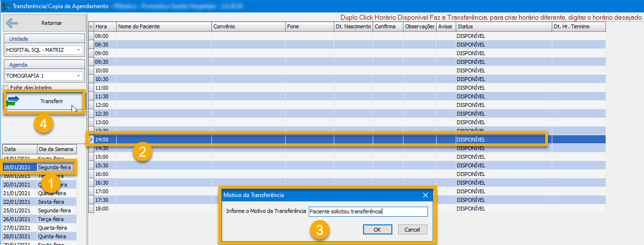644x245 pixels.
Task: Click the Retornar back arrow icon
Action: pos(12,23)
